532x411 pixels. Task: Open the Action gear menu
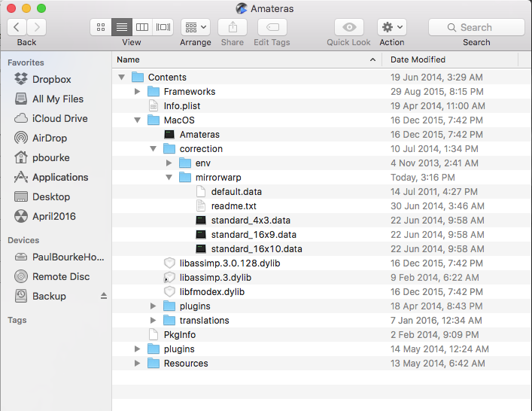click(x=392, y=27)
